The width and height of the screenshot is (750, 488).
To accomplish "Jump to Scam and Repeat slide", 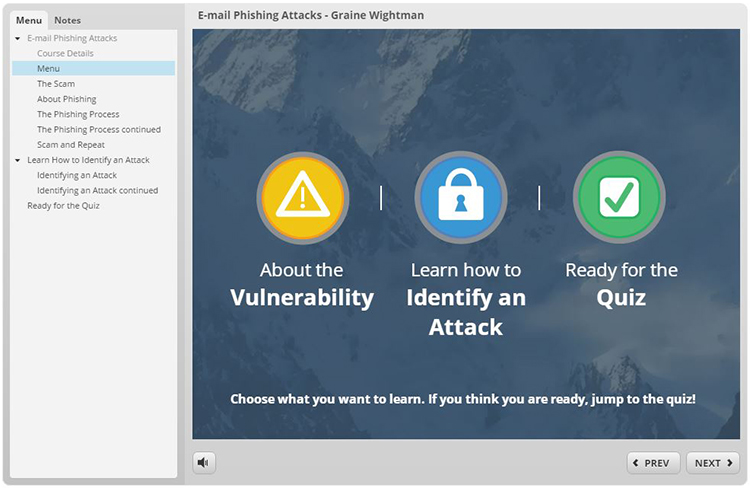I will 71,145.
